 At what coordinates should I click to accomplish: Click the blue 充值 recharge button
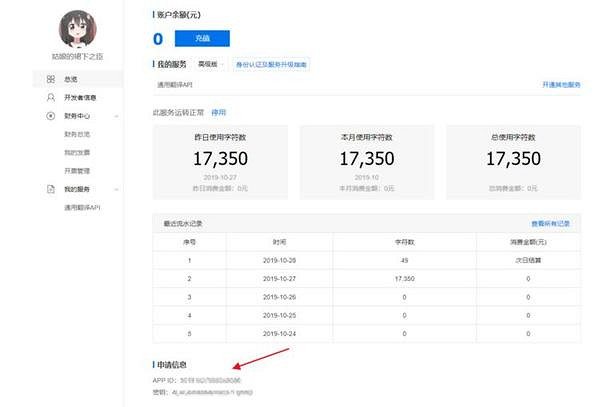[x=202, y=38]
